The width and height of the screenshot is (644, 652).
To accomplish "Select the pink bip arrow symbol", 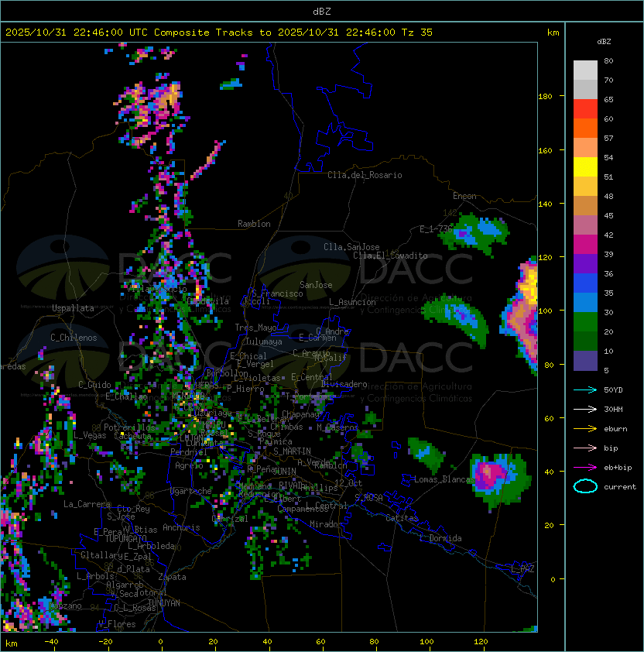I will tap(585, 448).
